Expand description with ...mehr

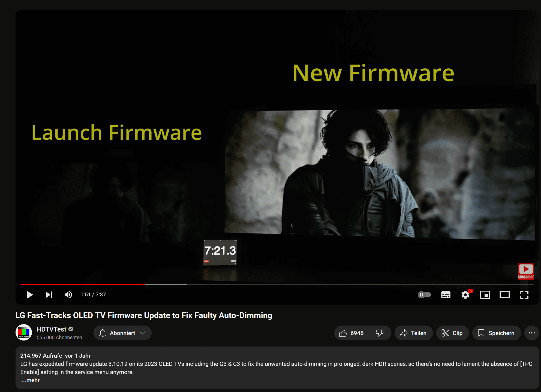31,380
